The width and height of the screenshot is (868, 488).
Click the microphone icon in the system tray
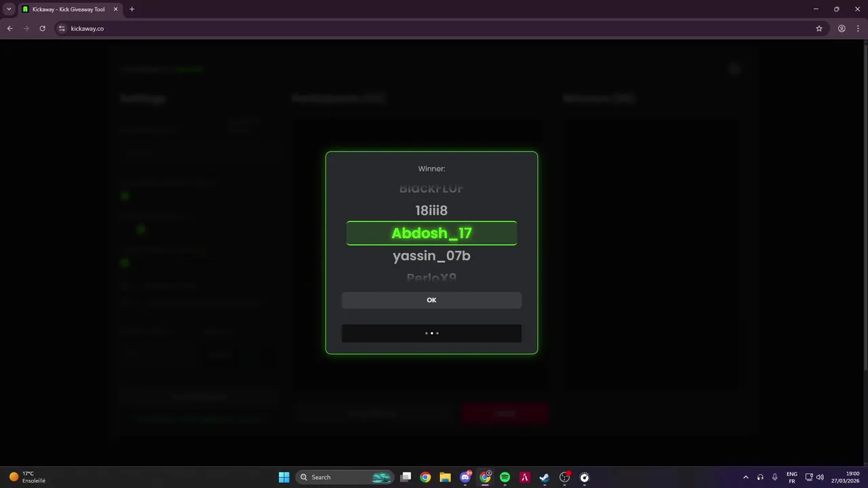click(774, 477)
